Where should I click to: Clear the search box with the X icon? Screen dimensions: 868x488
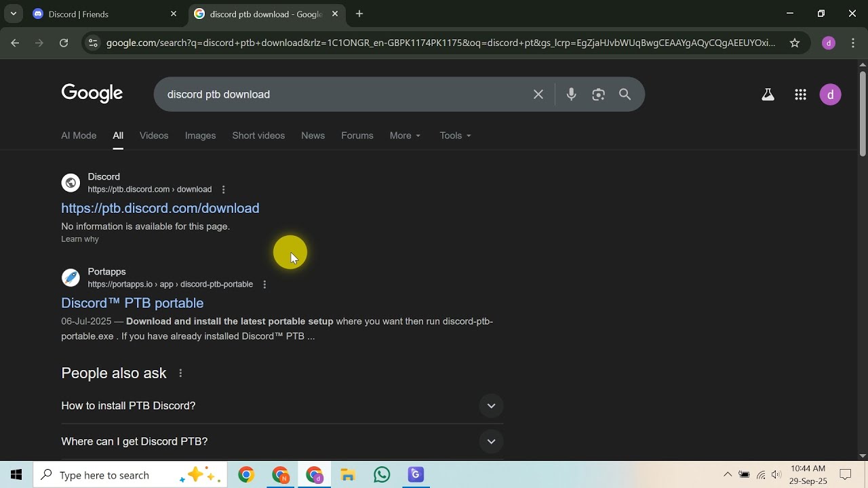point(538,94)
